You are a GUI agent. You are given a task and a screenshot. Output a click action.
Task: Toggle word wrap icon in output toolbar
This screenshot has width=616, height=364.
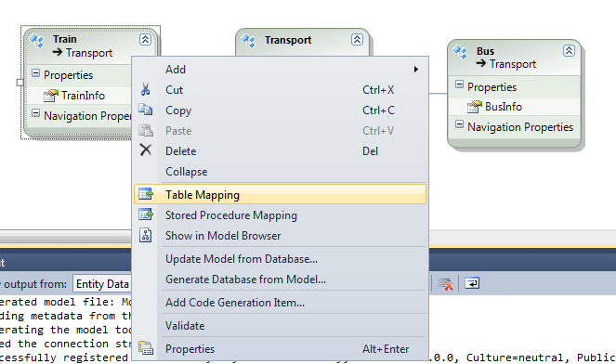pos(472,283)
